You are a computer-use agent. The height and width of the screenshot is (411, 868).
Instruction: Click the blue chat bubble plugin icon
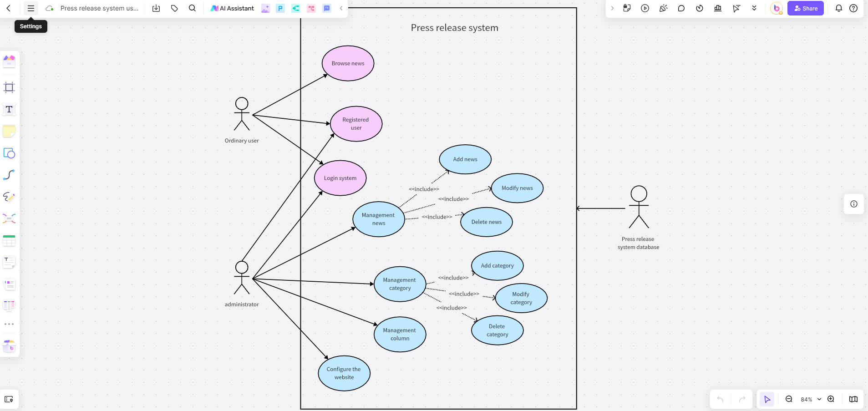click(x=327, y=8)
